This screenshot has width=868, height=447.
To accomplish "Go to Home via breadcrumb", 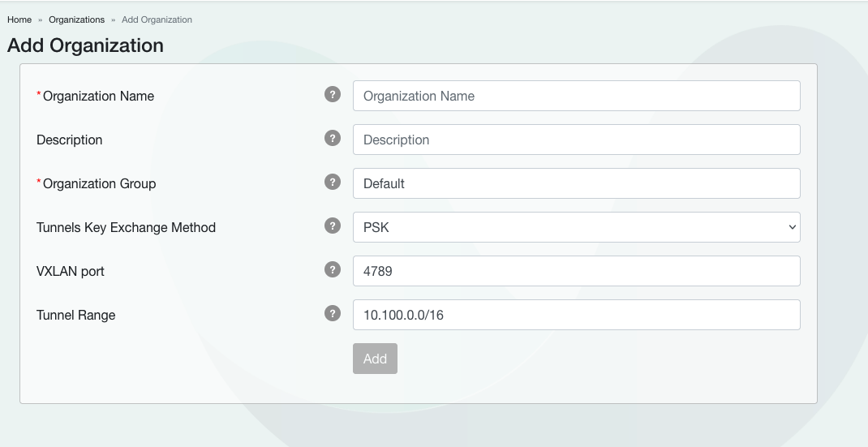I will coord(19,19).
